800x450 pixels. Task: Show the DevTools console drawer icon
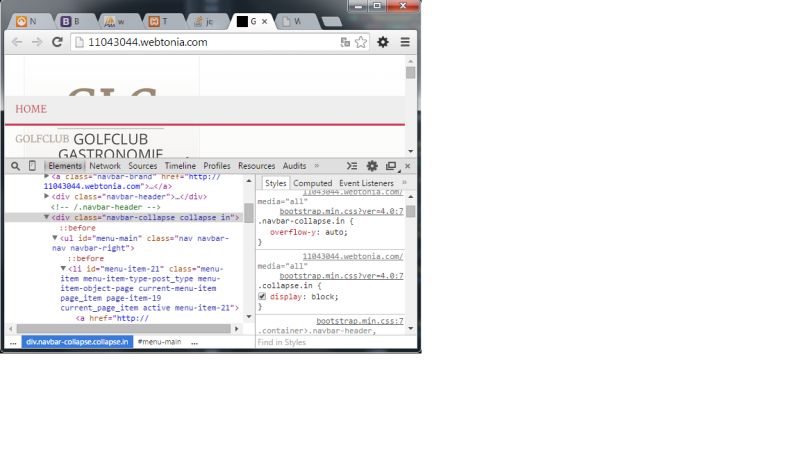click(x=352, y=166)
